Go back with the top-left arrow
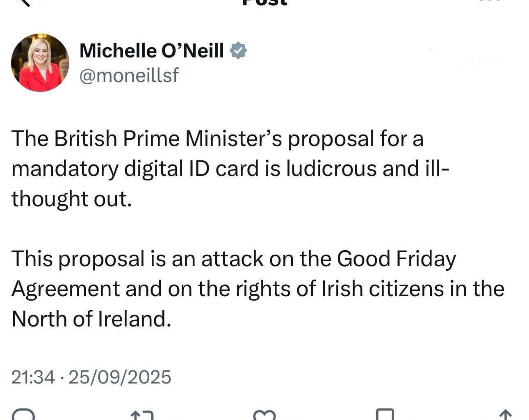The height and width of the screenshot is (420, 529). [x=25, y=2]
